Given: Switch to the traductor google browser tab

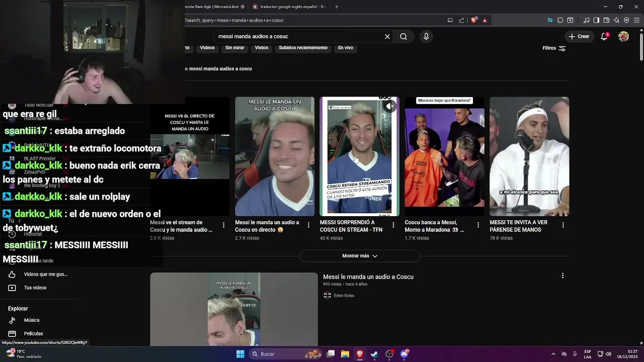Looking at the screenshot, I should click(x=289, y=7).
